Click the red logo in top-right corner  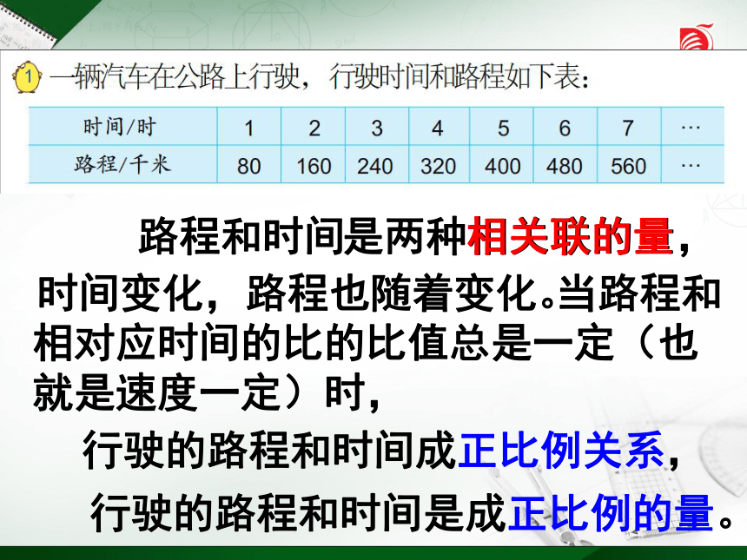tap(697, 36)
